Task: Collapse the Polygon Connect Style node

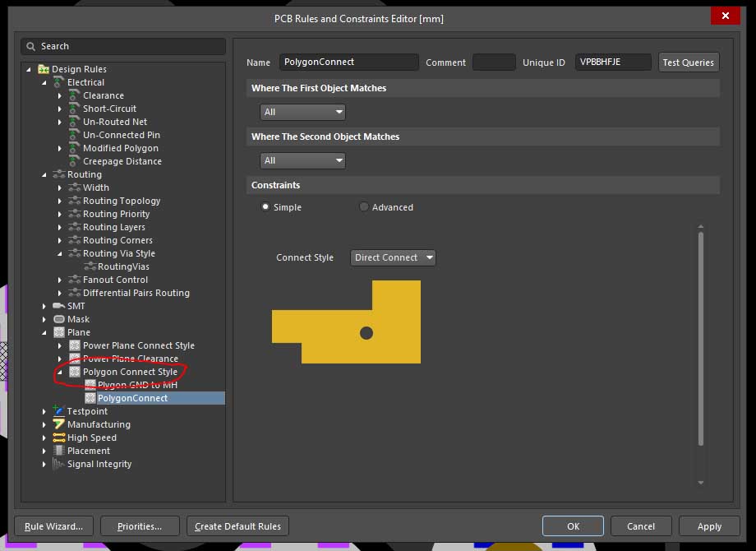Action: [x=60, y=372]
